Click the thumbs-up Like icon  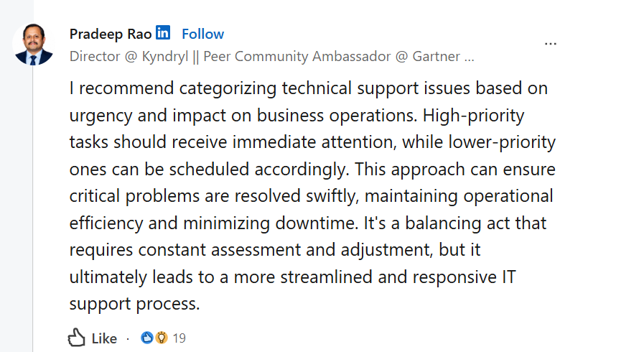(x=76, y=338)
